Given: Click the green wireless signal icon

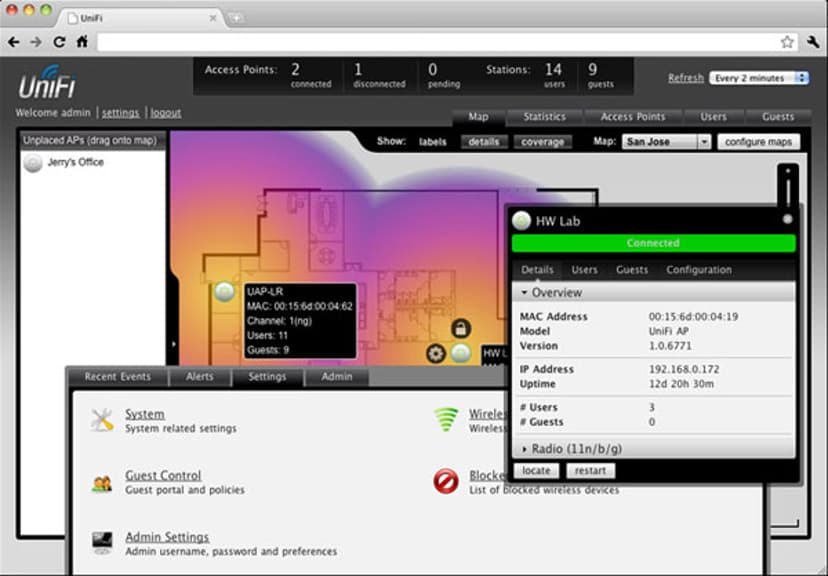Looking at the screenshot, I should [446, 420].
